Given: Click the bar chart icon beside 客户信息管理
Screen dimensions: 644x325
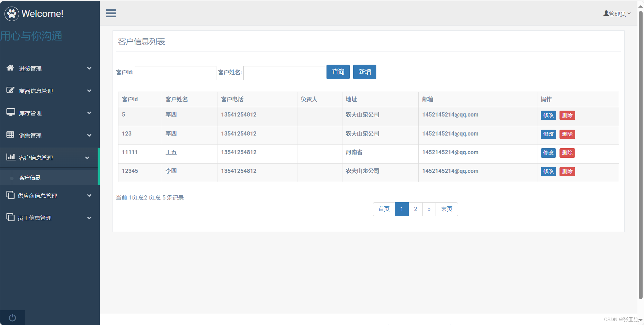Looking at the screenshot, I should pos(11,157).
